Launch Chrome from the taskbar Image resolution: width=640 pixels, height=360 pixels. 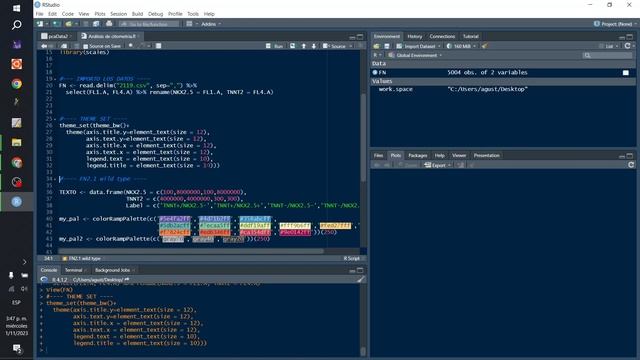pyautogui.click(x=17, y=84)
